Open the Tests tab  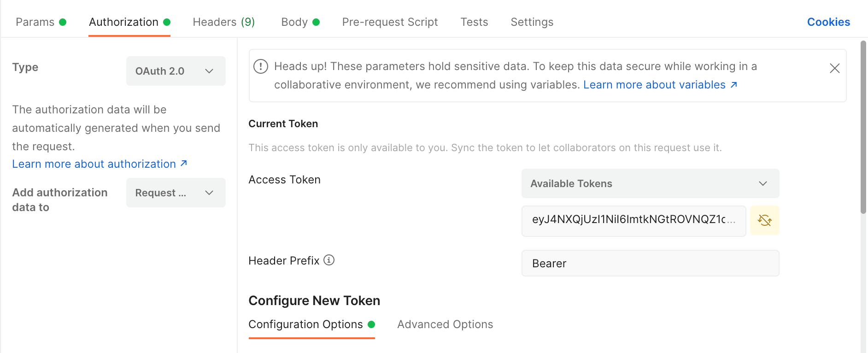[x=474, y=22]
